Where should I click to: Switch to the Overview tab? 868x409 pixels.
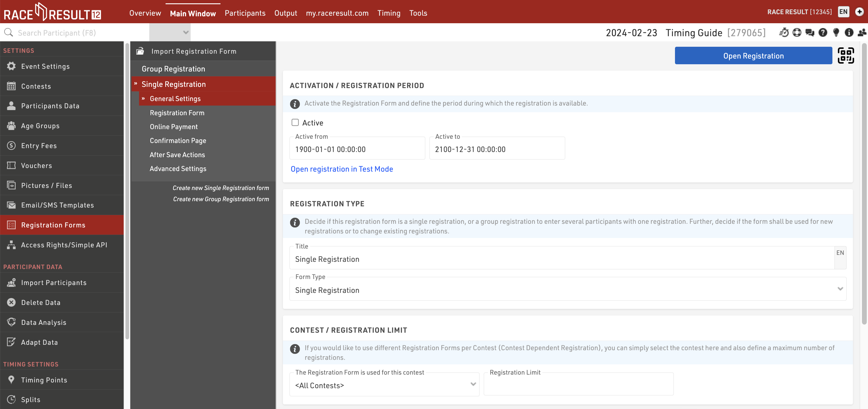point(145,13)
